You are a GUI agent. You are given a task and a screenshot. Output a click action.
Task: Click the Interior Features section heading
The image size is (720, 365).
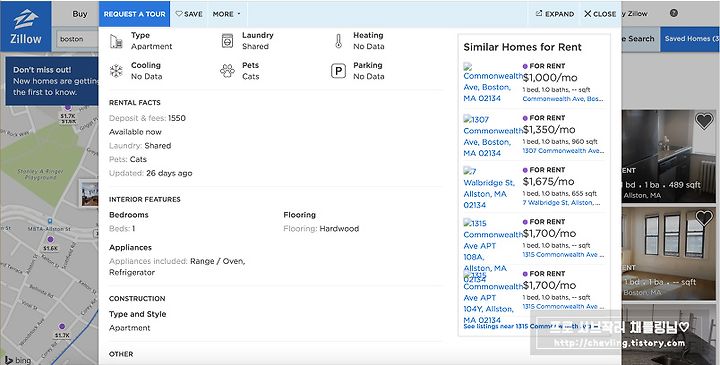click(x=145, y=199)
